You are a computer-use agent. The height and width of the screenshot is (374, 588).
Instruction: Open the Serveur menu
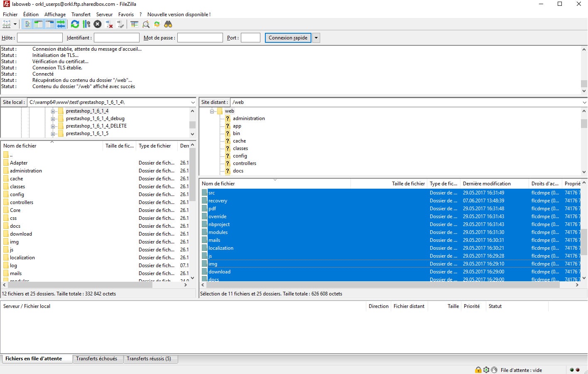(104, 14)
